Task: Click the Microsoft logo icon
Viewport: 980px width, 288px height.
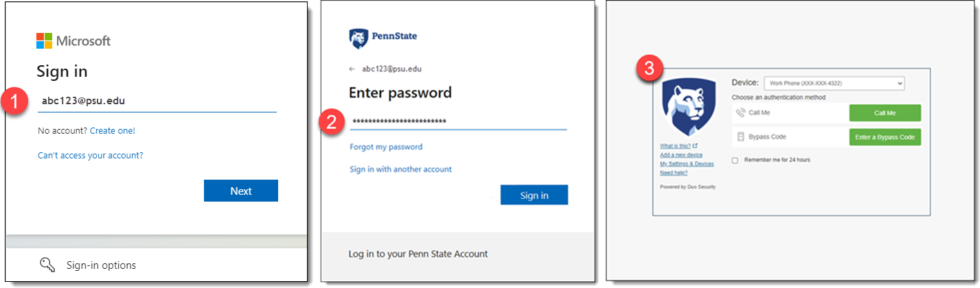Action: 44,41
